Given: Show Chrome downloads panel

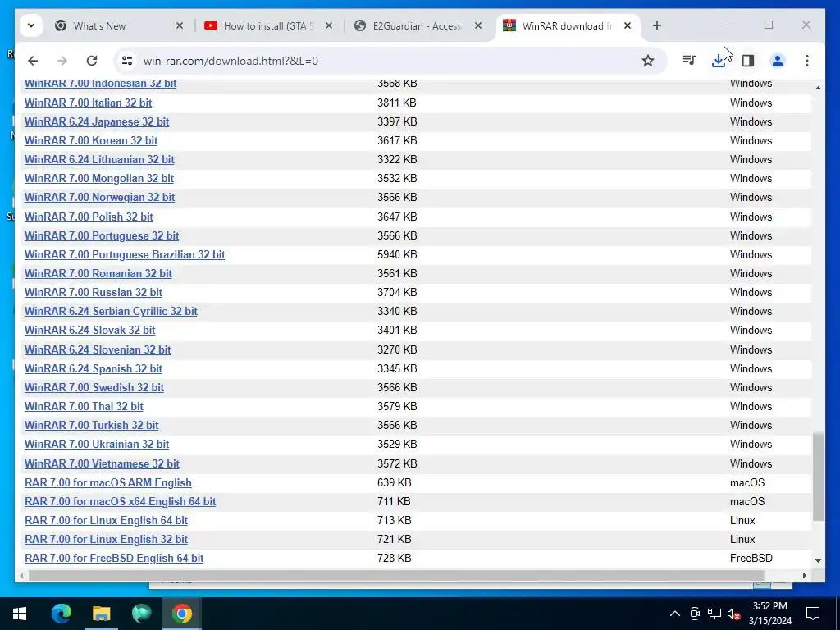Looking at the screenshot, I should tap(719, 61).
